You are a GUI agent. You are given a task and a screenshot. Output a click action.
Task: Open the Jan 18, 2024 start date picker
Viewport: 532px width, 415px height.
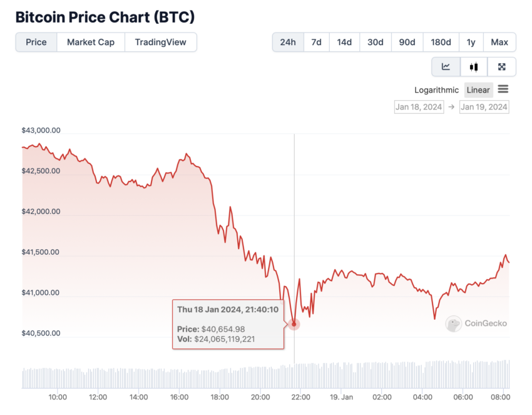[x=419, y=107]
